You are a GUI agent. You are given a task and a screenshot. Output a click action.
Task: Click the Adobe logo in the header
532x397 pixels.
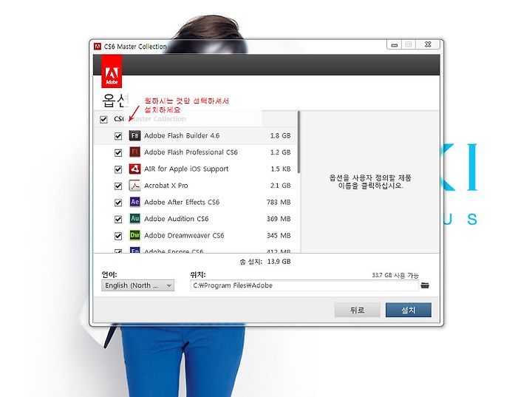[112, 72]
